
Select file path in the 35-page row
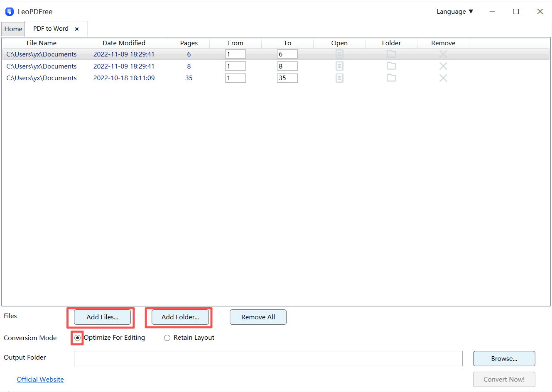click(42, 78)
